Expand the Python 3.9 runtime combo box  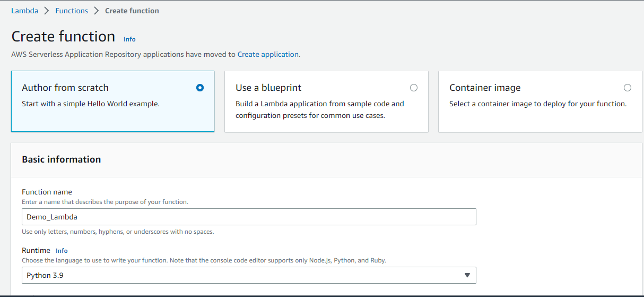click(x=248, y=275)
